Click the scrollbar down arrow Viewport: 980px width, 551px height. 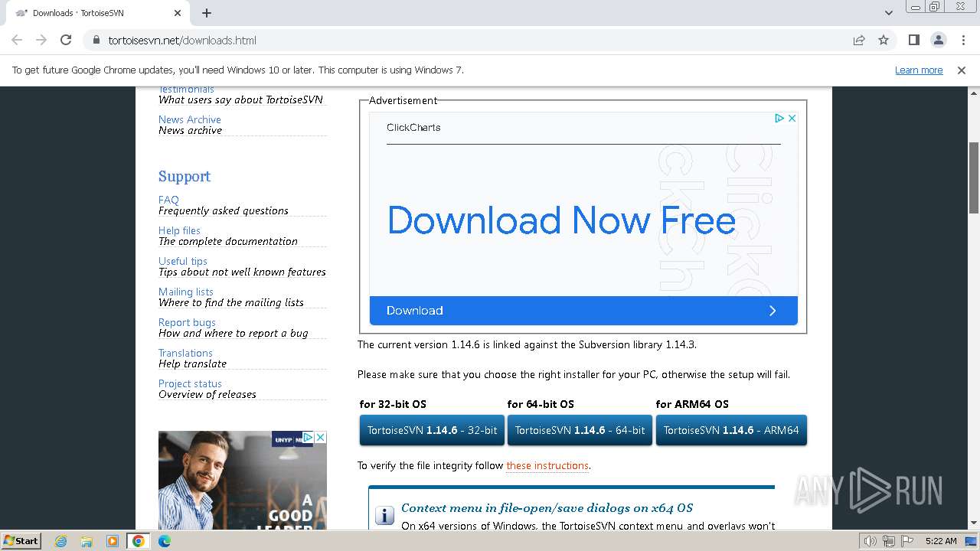click(974, 523)
